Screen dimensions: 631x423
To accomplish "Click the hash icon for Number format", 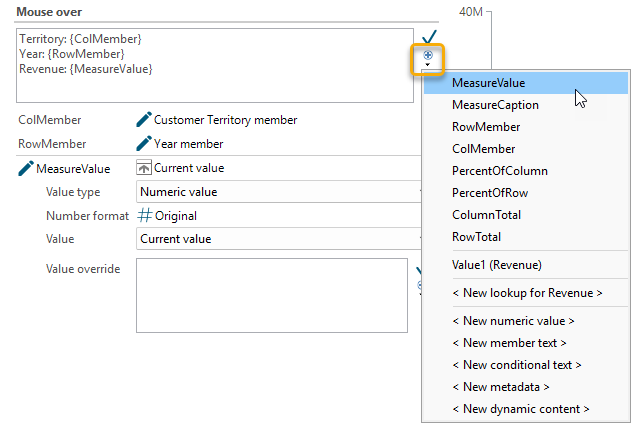I will tap(144, 215).
